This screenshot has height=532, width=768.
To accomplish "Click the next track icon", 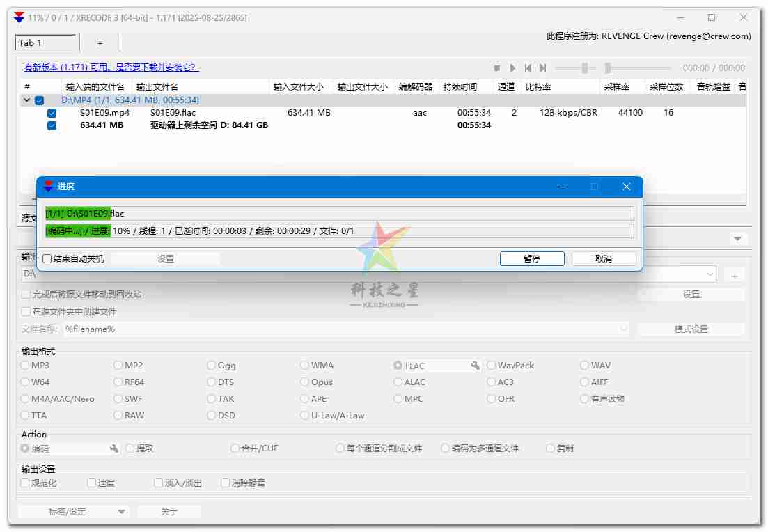I will tap(543, 68).
